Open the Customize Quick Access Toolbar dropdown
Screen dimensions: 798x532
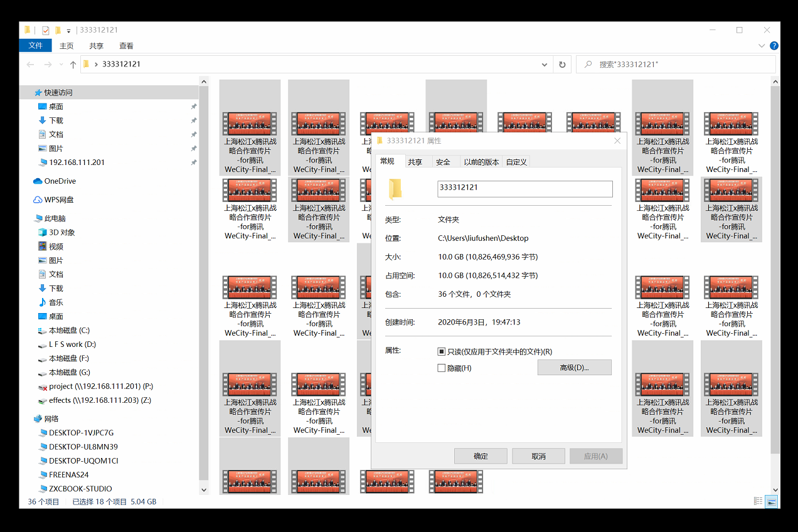(x=69, y=31)
